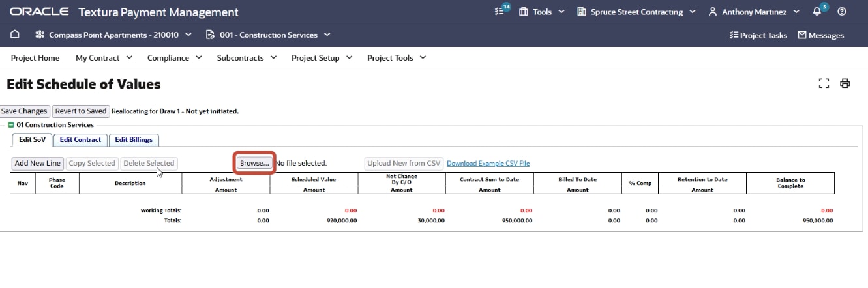The width and height of the screenshot is (868, 288).
Task: Open the notifications bell icon
Action: click(817, 12)
